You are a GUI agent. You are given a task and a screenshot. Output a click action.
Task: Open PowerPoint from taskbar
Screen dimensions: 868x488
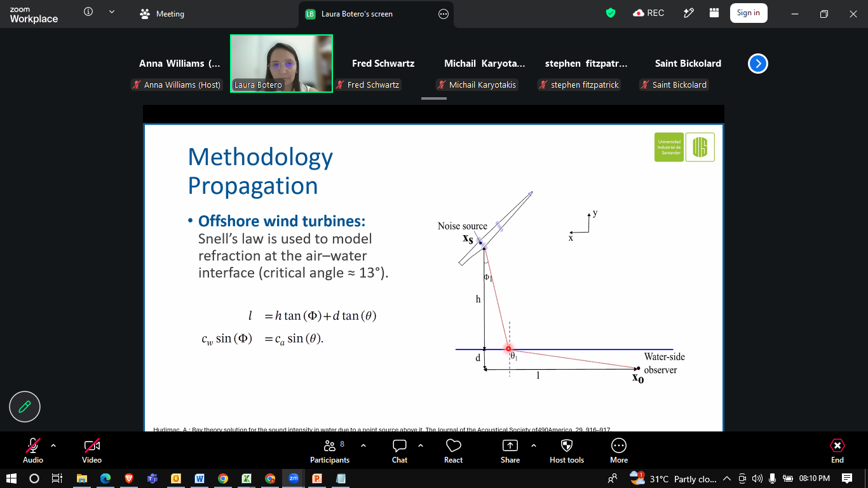[317, 478]
